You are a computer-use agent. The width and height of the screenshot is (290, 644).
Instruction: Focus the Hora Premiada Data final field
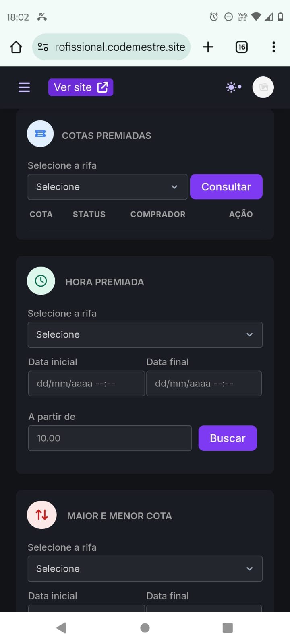[204, 384]
